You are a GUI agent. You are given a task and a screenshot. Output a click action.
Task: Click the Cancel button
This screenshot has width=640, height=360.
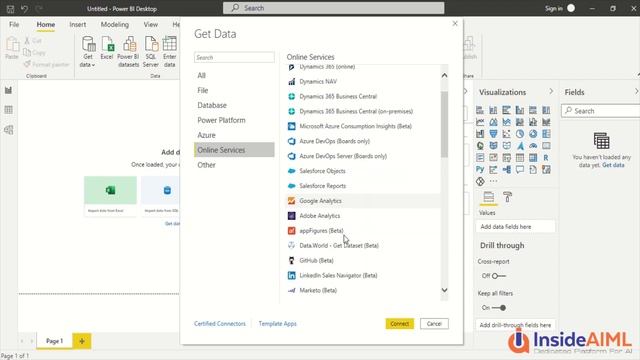click(x=434, y=324)
